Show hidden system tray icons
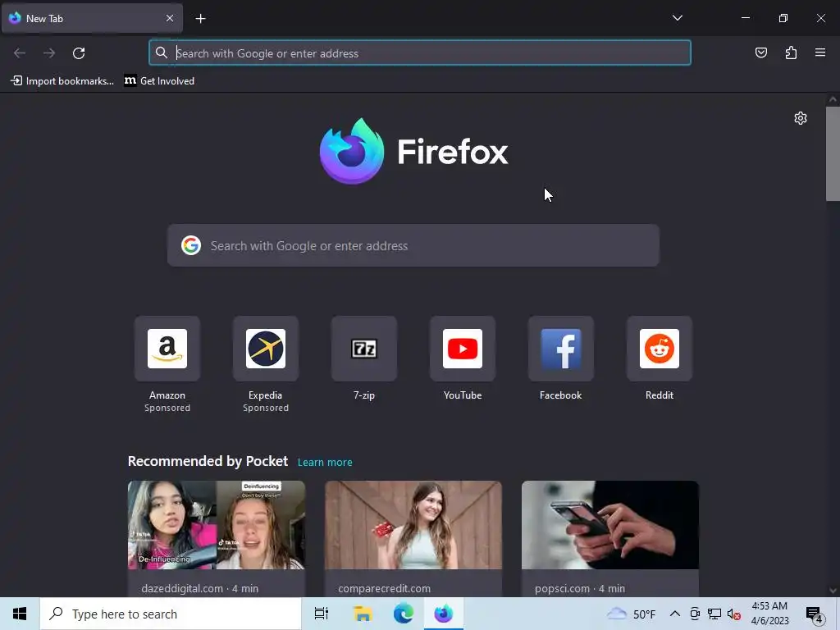The height and width of the screenshot is (630, 840). click(675, 614)
